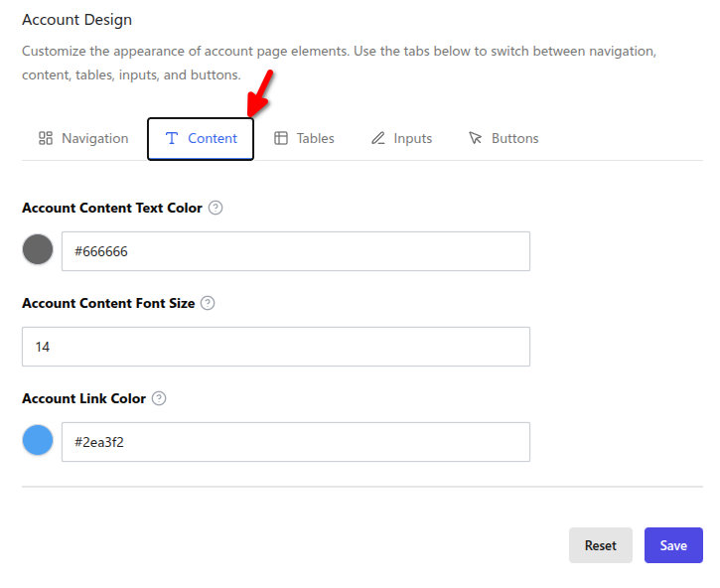Screen dimensions: 720x588
Task: Show help for Account Link Color
Action: [x=159, y=398]
